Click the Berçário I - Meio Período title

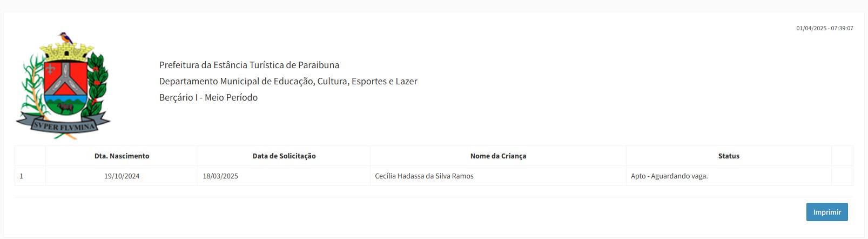[208, 97]
